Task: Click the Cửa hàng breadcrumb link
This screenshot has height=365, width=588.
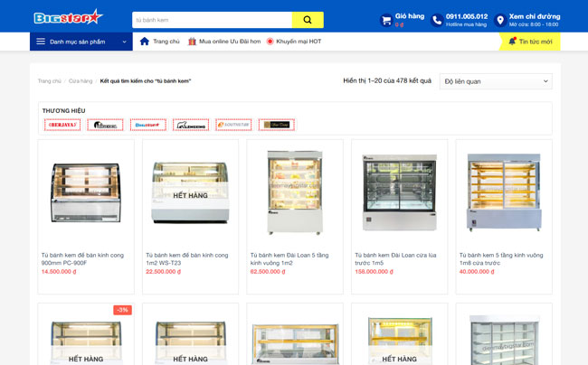Action: tap(81, 81)
